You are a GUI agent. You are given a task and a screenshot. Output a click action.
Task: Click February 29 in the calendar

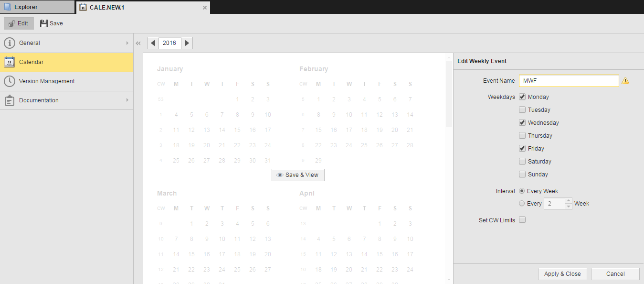tap(318, 161)
